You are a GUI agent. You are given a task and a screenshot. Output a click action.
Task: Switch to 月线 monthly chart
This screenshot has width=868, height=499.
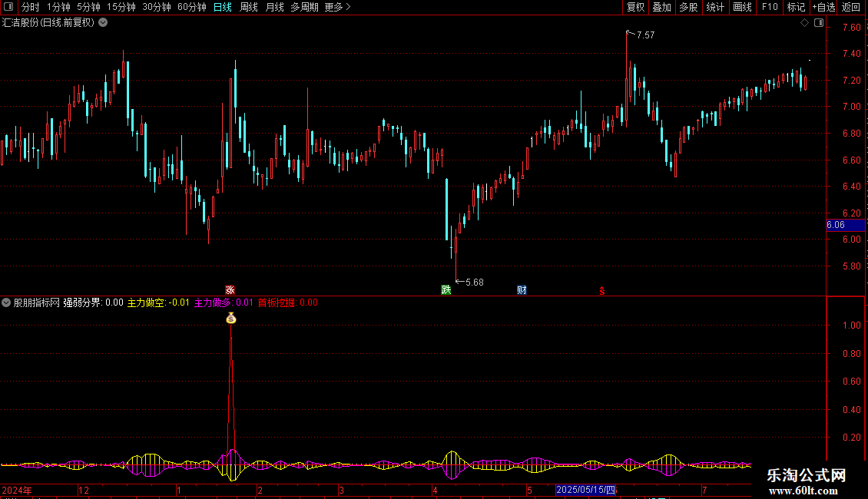[274, 7]
